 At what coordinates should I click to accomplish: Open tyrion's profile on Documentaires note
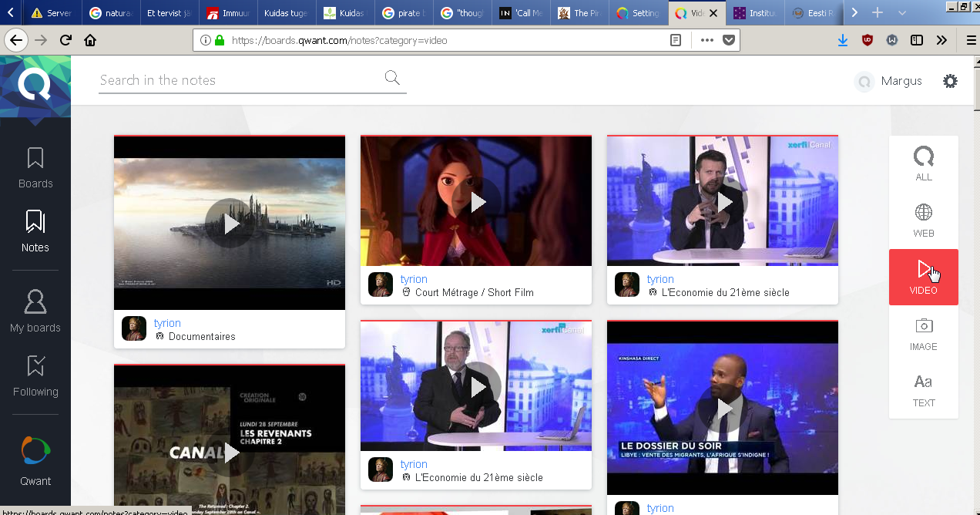167,323
